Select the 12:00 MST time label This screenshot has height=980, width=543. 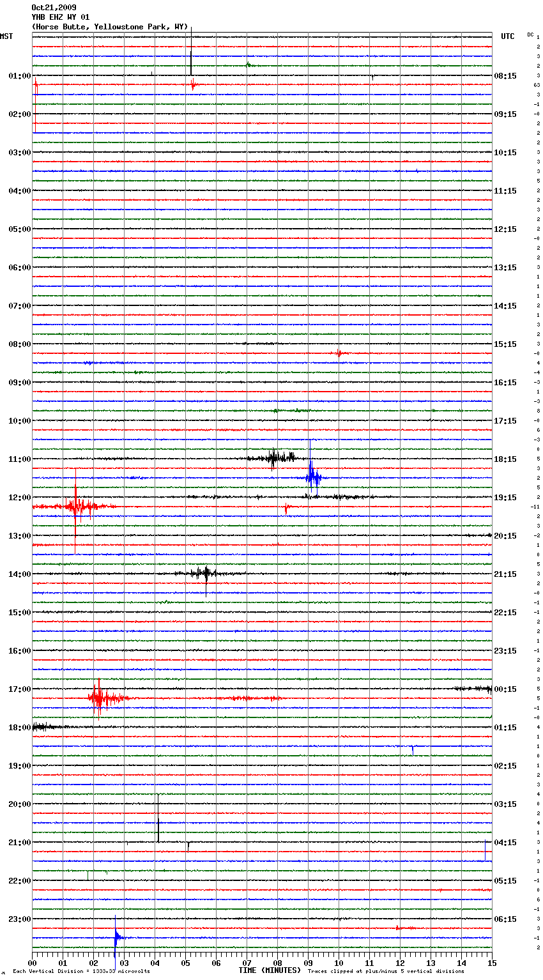click(x=20, y=498)
